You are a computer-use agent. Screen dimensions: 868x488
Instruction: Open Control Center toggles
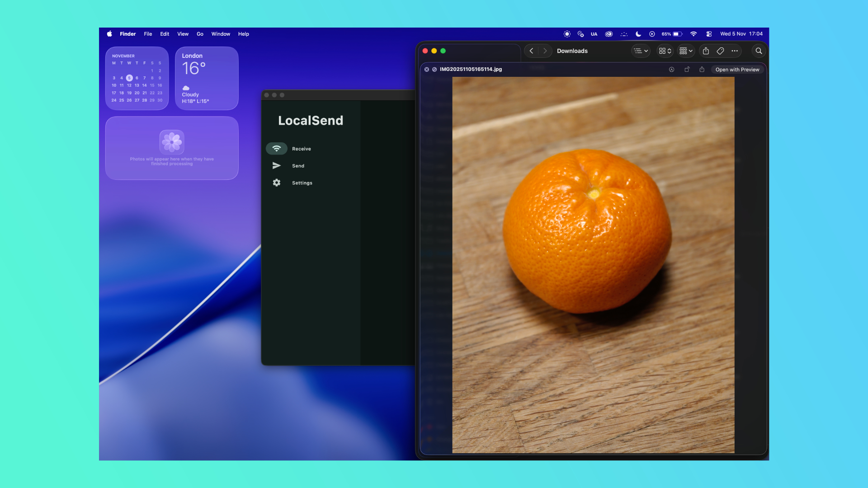(x=709, y=34)
